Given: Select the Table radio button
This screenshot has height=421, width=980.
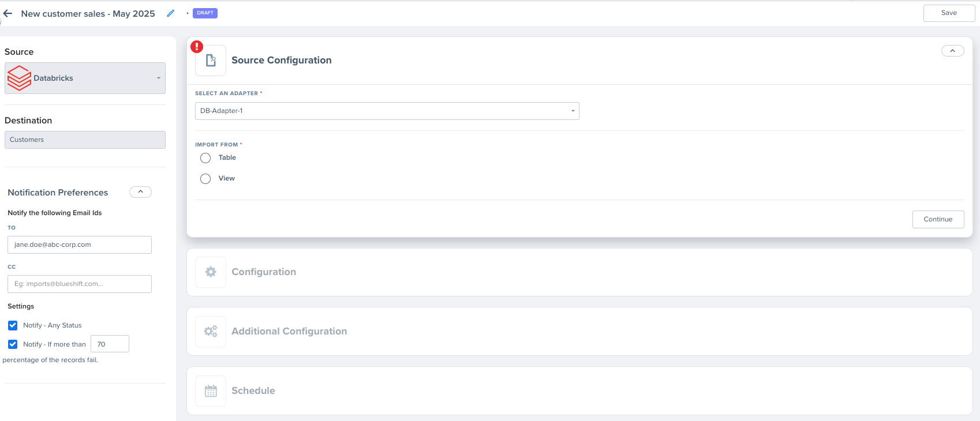Looking at the screenshot, I should coord(205,158).
